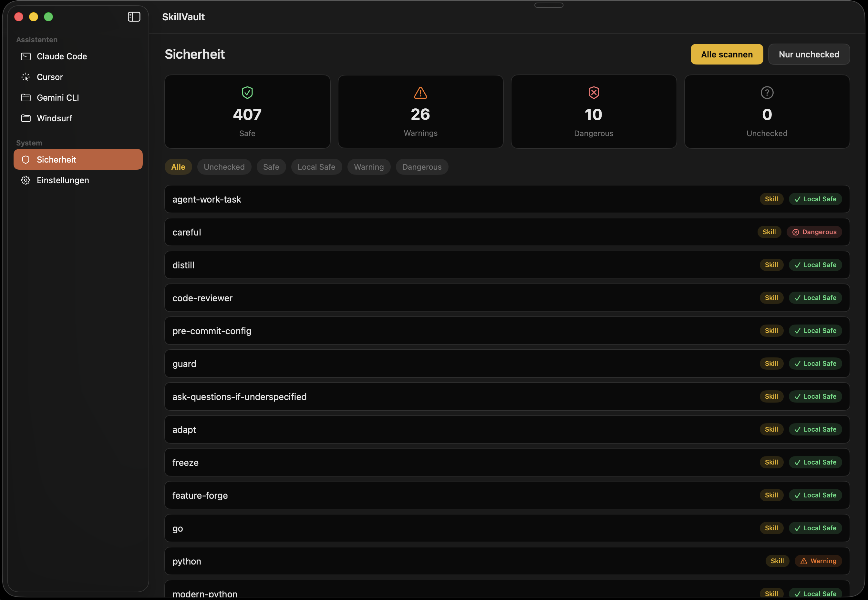Filter list by Unchecked chip
868x600 pixels.
click(x=224, y=167)
